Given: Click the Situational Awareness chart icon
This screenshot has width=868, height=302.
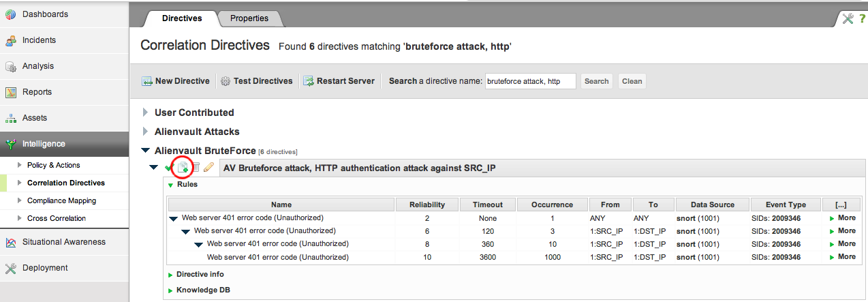Looking at the screenshot, I should [x=11, y=242].
